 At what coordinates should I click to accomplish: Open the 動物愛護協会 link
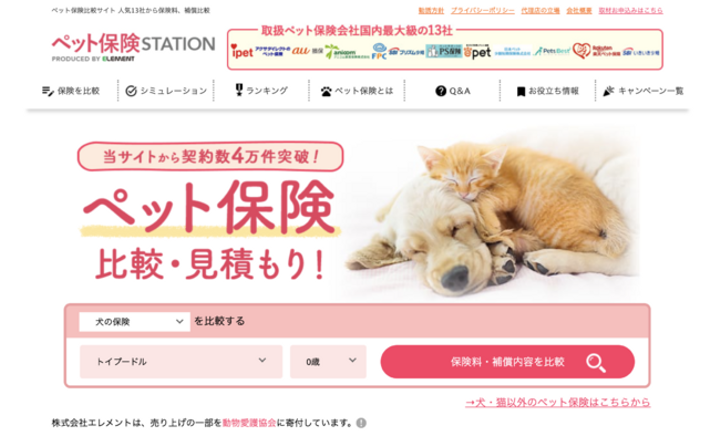pos(249,423)
